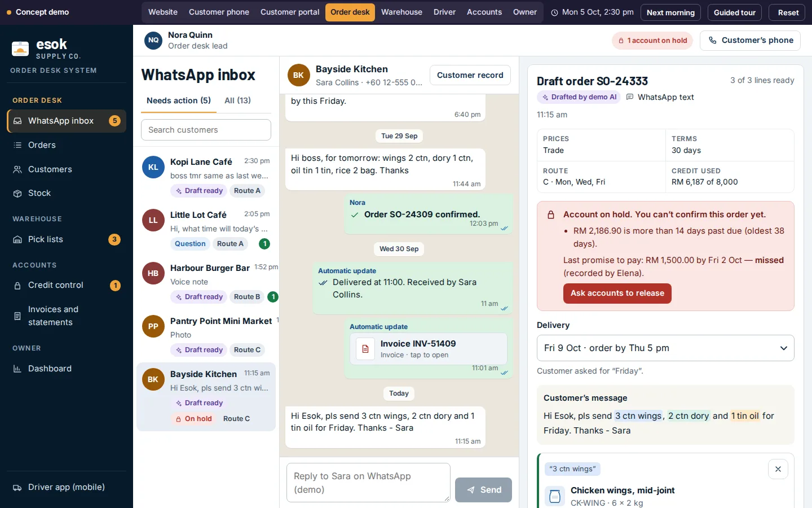Open the Driver view tab
Image resolution: width=812 pixels, height=508 pixels.
click(x=444, y=12)
